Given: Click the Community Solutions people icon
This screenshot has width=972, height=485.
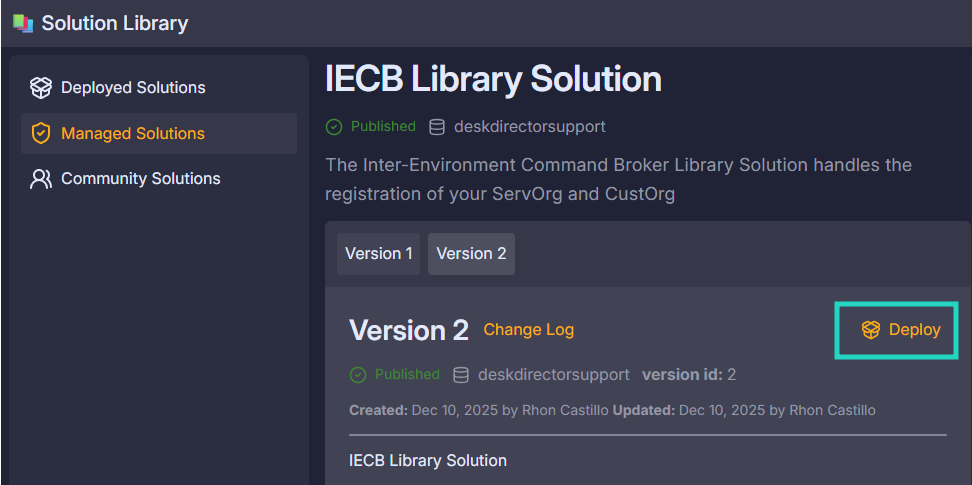Looking at the screenshot, I should pyautogui.click(x=41, y=179).
